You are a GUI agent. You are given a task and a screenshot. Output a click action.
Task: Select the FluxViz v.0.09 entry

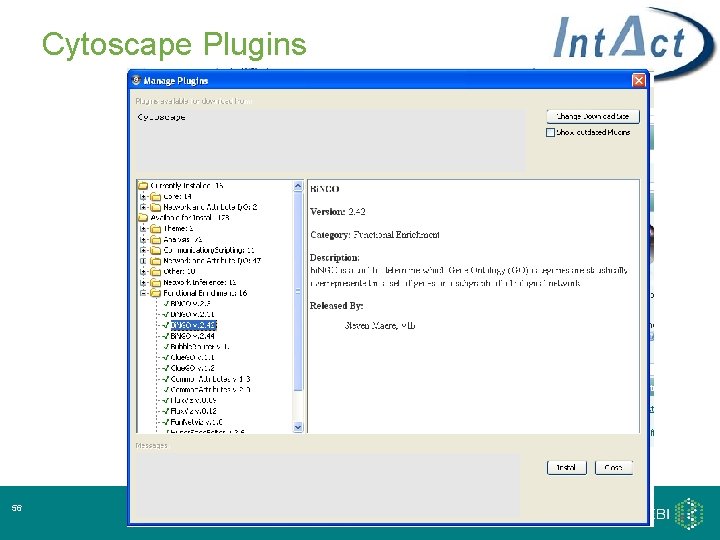click(193, 400)
